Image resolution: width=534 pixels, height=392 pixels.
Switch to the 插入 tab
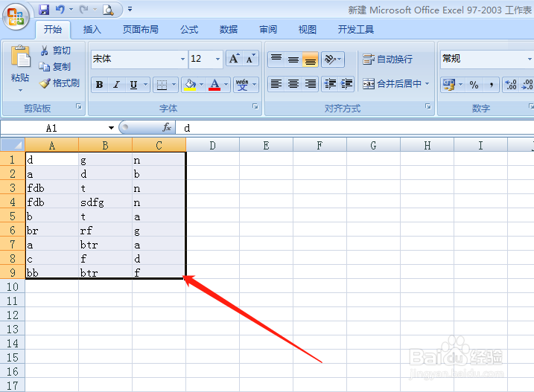(92, 30)
